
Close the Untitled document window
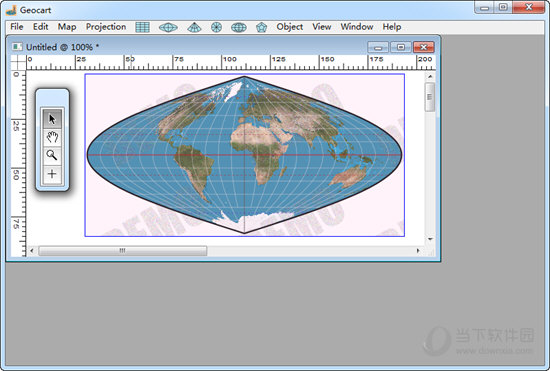tap(424, 47)
